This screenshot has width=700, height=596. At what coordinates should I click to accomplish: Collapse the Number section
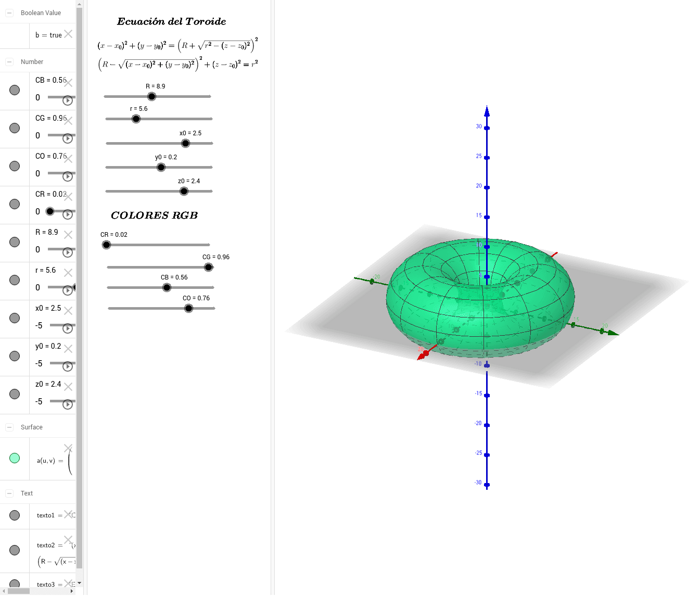pyautogui.click(x=9, y=61)
